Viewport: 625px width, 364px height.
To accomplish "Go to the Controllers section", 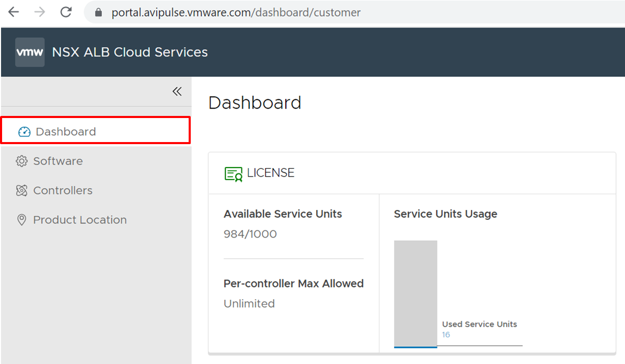I will 63,191.
